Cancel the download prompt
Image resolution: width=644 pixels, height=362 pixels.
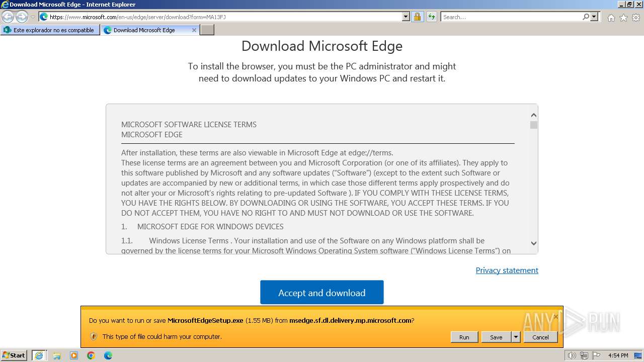coord(540,337)
